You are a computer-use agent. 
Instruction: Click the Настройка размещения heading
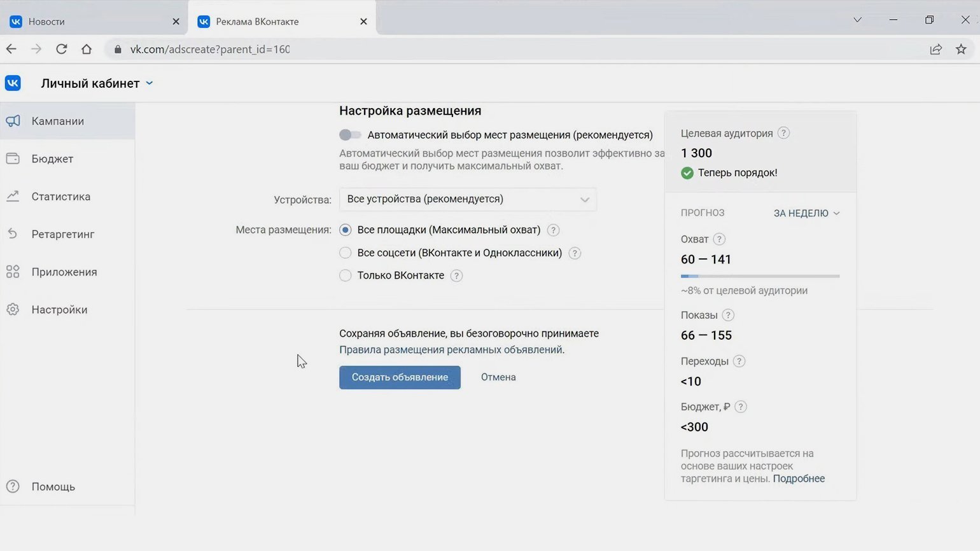(410, 111)
